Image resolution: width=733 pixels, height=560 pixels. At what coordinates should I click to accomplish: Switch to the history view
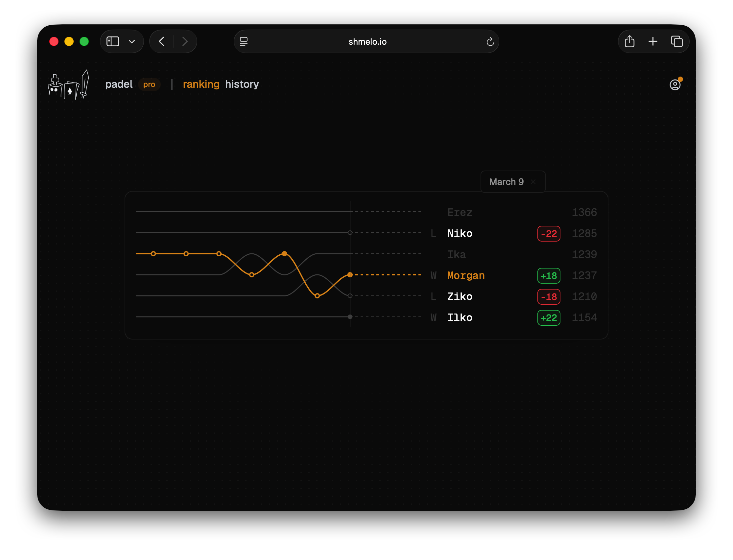point(242,84)
